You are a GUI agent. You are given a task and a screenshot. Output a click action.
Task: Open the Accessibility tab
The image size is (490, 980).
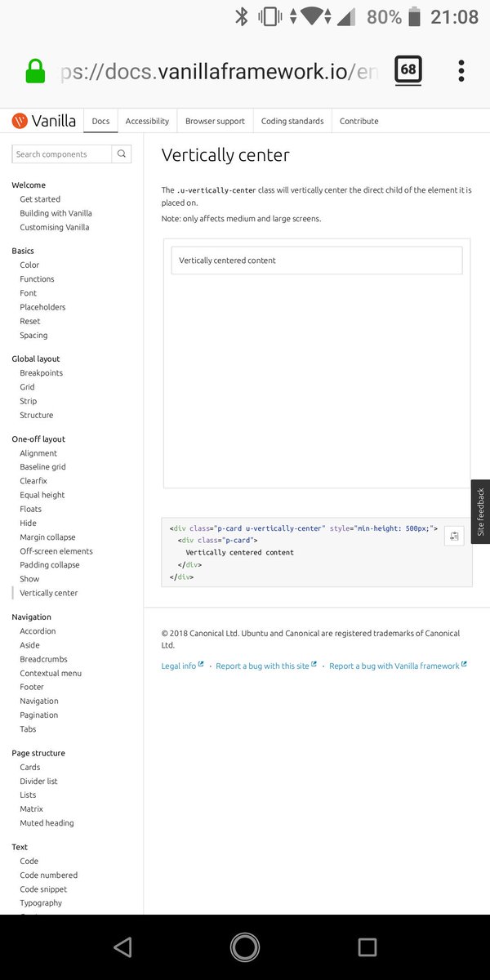(x=147, y=121)
